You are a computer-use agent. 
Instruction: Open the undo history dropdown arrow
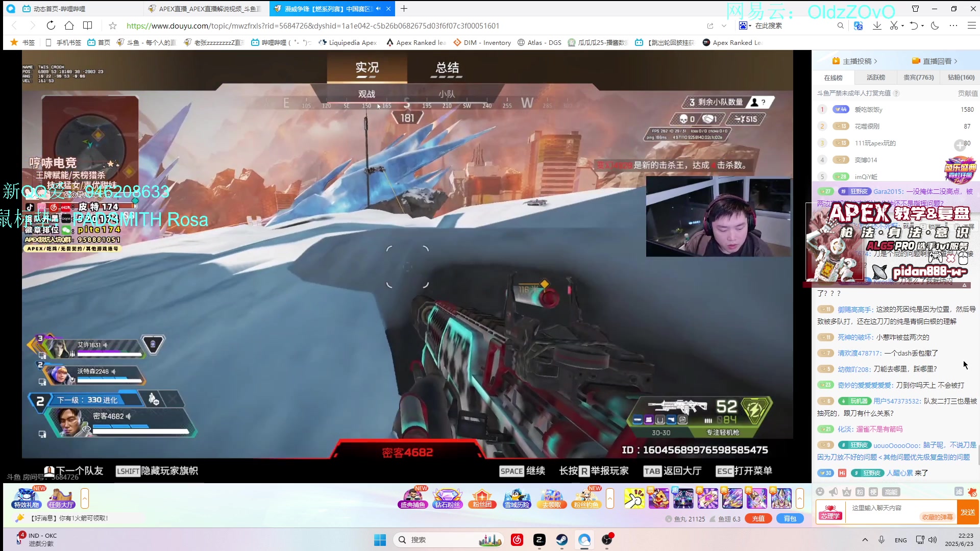click(x=922, y=26)
